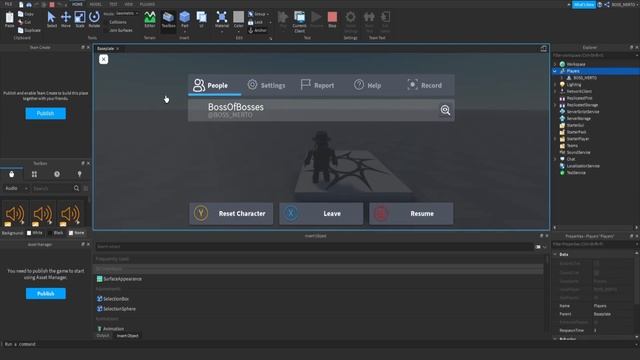The image size is (640, 360).
Task: Toggle the Collisions option in ribbon
Action: [118, 22]
